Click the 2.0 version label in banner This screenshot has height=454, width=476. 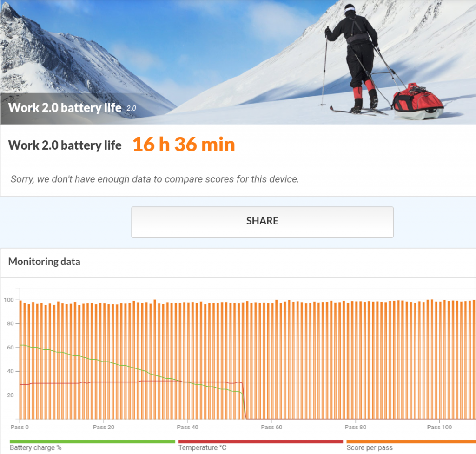coord(131,108)
